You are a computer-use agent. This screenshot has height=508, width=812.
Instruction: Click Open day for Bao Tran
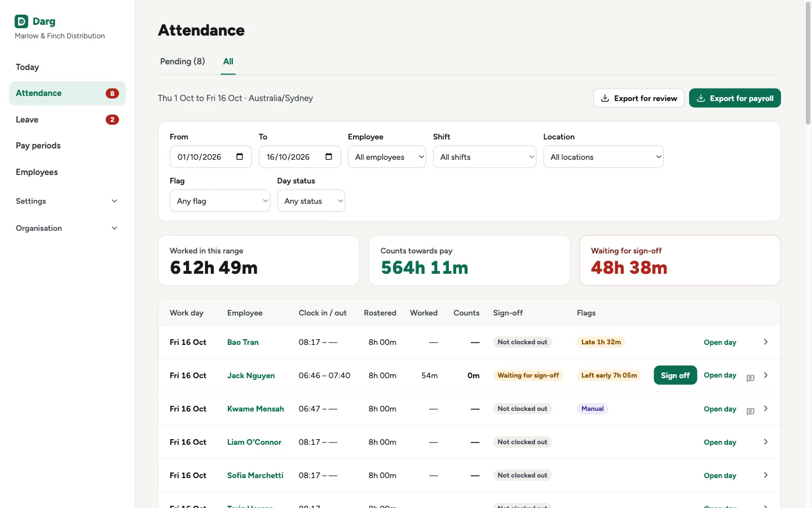click(x=720, y=342)
